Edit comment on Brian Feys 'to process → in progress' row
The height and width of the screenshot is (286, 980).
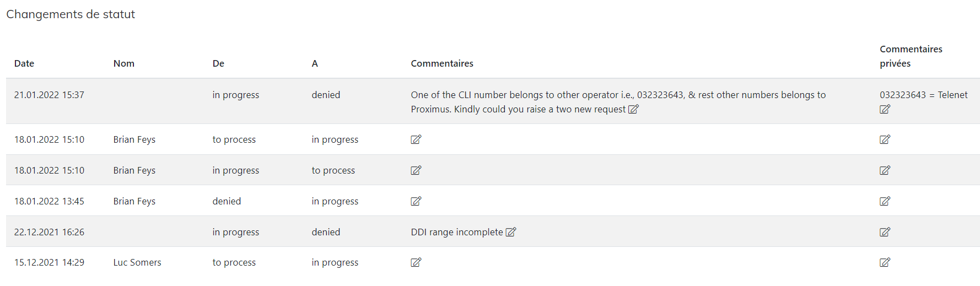(x=416, y=139)
